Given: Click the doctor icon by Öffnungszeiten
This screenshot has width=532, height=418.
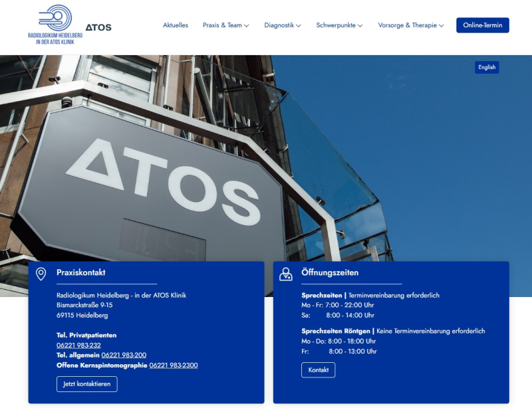Looking at the screenshot, I should (x=286, y=274).
